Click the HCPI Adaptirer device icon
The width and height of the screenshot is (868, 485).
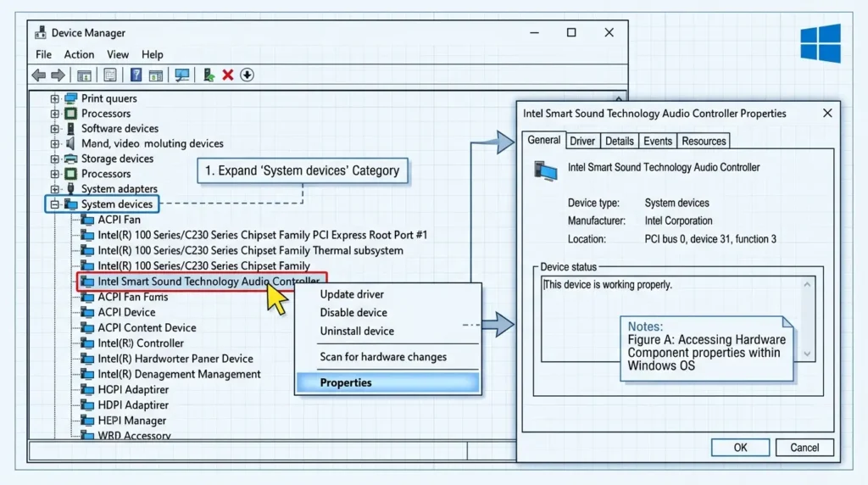point(87,389)
